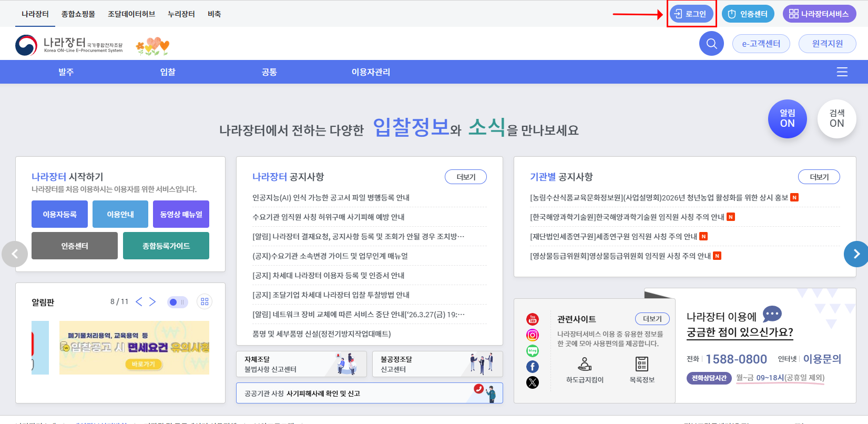Click the blue search magnifier icon
This screenshot has height=424, width=868.
(711, 44)
